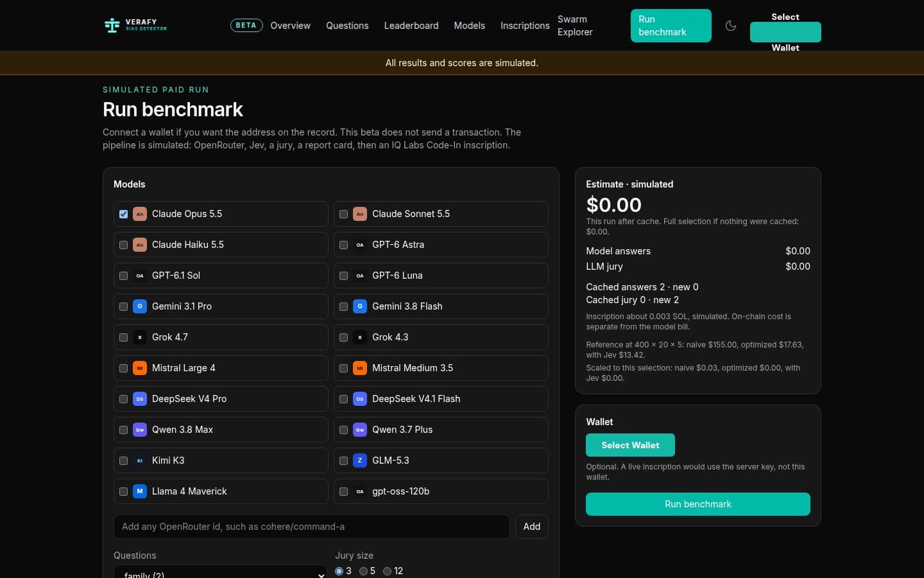Tick the Gemini 3.8 Flash checkbox
This screenshot has height=578, width=924.
[x=343, y=306]
